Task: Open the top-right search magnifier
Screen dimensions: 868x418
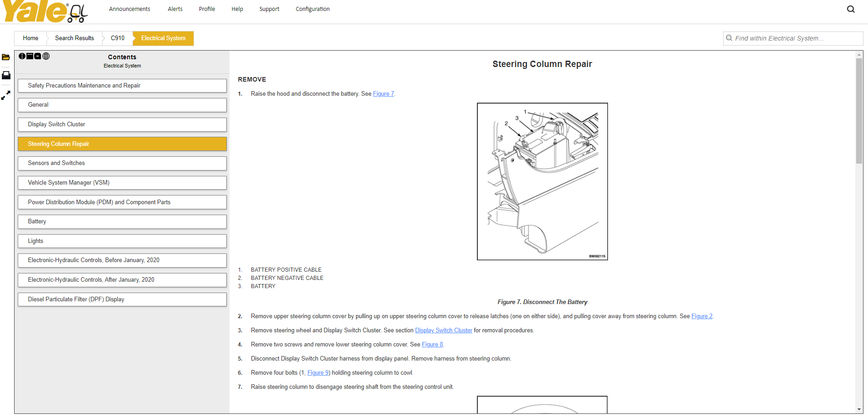Action: pos(851,9)
